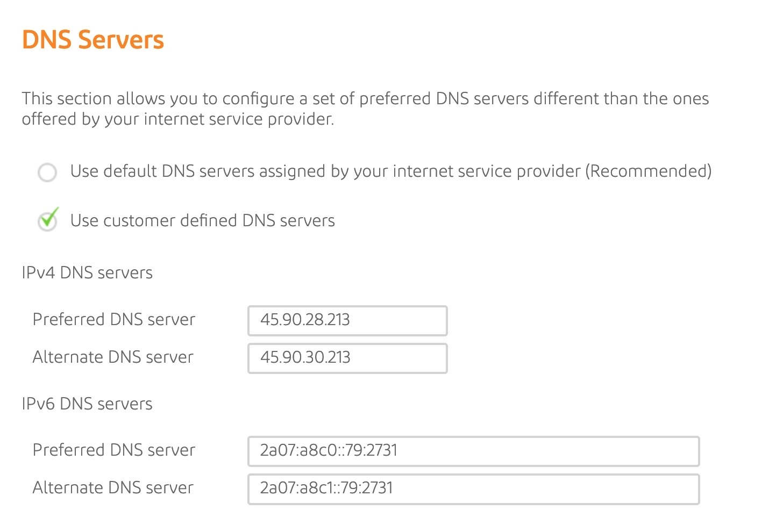Click the IPv6 DNS servers label
The height and width of the screenshot is (532, 783).
click(x=87, y=404)
